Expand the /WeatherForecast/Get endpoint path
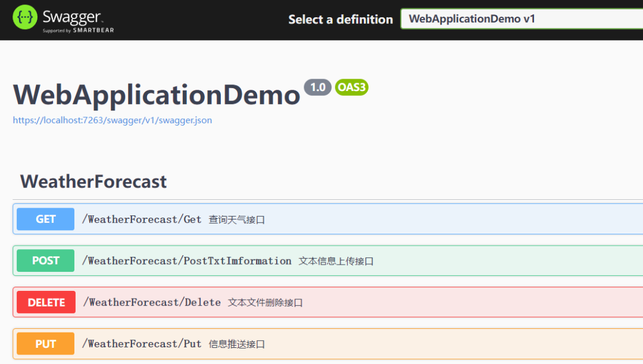This screenshot has width=643, height=364. coord(142,219)
